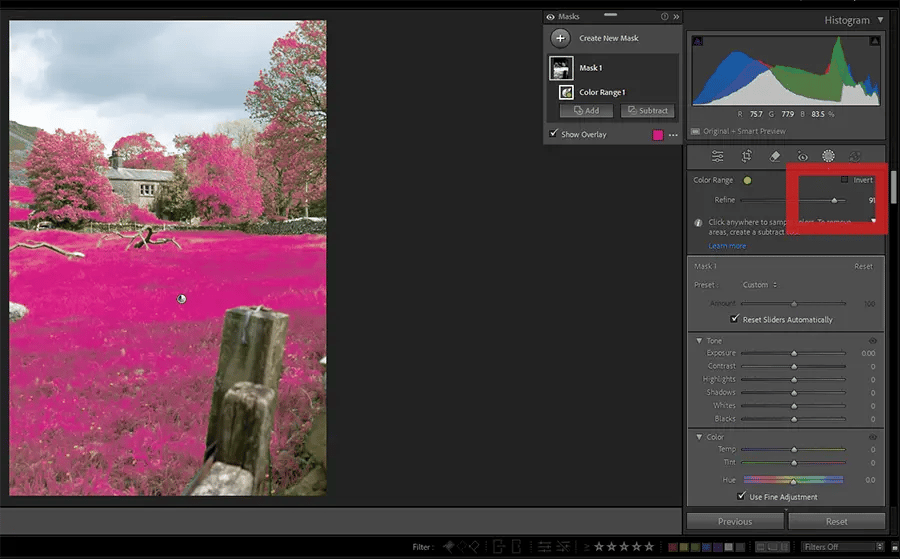Filter by unedited photos crossed sliders icon
The height and width of the screenshot is (559, 900).
[x=563, y=546]
